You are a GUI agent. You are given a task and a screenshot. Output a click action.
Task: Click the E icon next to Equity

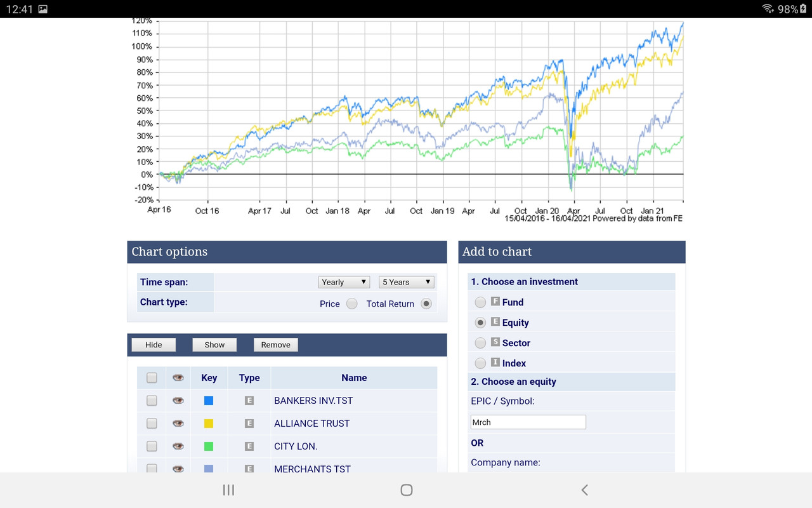495,322
